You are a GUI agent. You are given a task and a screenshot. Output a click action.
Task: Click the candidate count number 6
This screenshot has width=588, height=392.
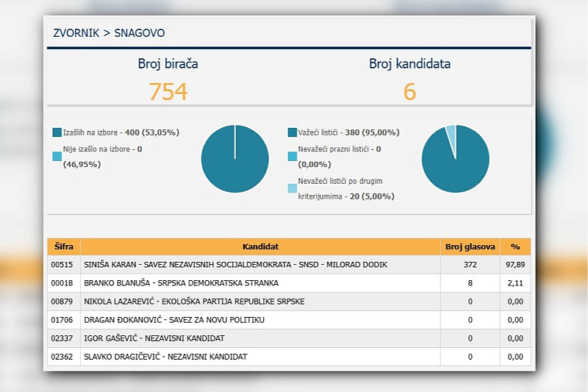(409, 92)
